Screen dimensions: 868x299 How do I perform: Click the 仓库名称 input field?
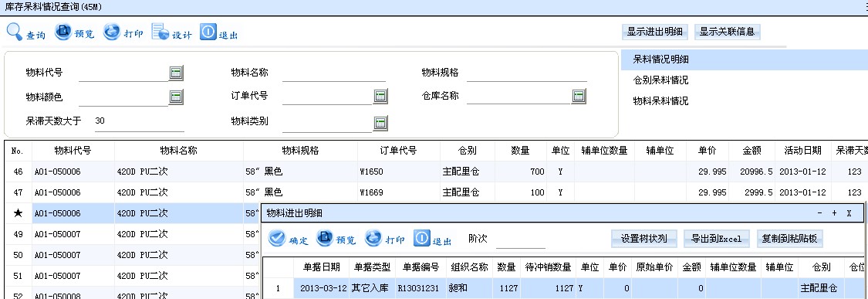[518, 96]
